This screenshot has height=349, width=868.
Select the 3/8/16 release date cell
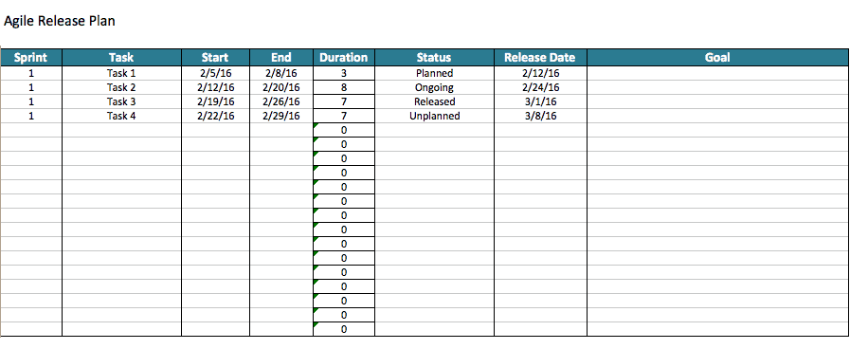click(540, 117)
